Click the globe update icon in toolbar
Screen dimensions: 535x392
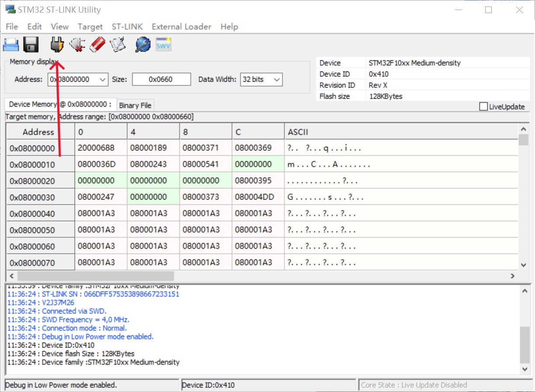click(143, 44)
